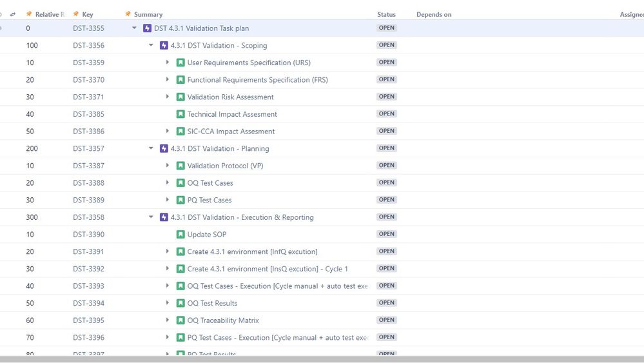Click the horizontal scrollbar along the bottom
The image size is (644, 363).
322,359
